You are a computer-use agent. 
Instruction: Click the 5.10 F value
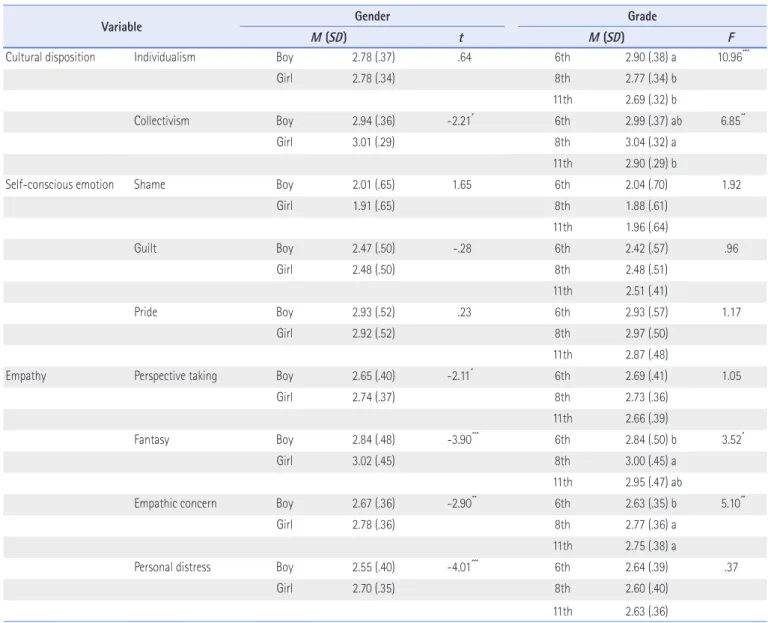733,503
